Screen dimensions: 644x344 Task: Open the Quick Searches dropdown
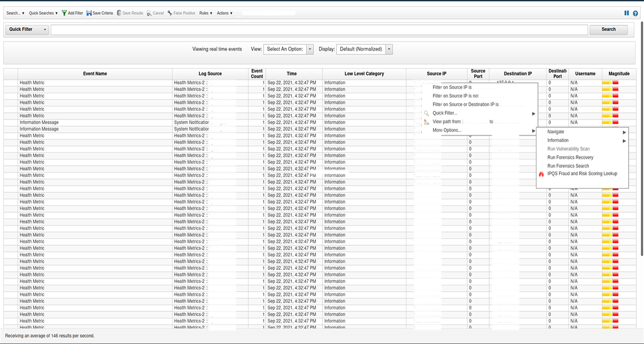[x=43, y=13]
